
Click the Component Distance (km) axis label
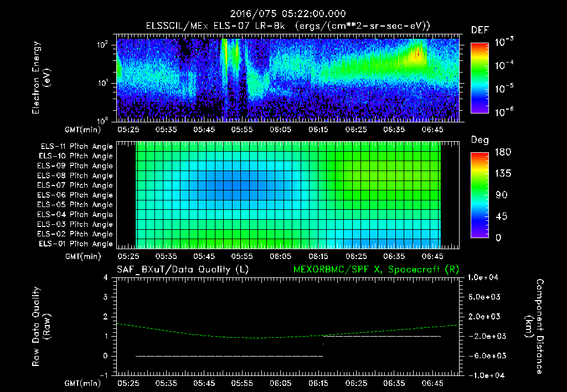tap(535, 327)
